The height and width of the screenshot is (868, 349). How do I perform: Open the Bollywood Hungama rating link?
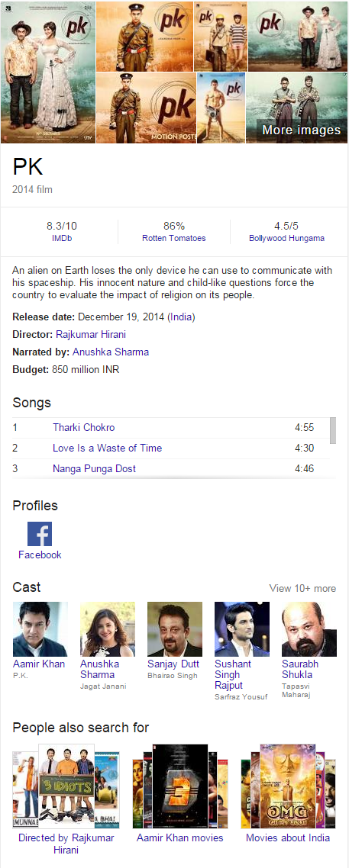pos(287,238)
